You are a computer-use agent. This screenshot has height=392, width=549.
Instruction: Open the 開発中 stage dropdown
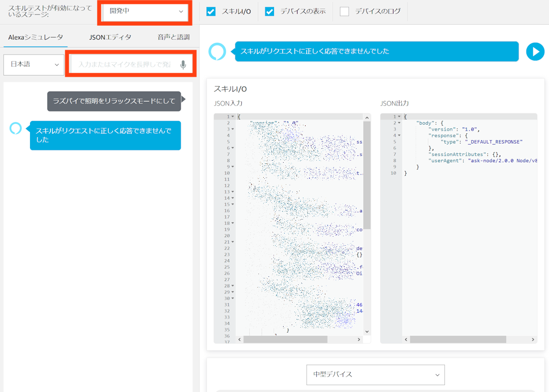[x=145, y=11]
